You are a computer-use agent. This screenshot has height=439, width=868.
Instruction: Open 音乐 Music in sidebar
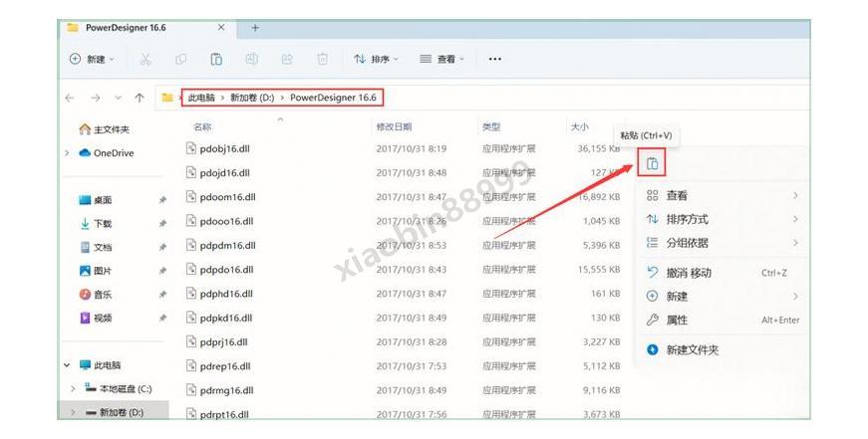pos(96,295)
